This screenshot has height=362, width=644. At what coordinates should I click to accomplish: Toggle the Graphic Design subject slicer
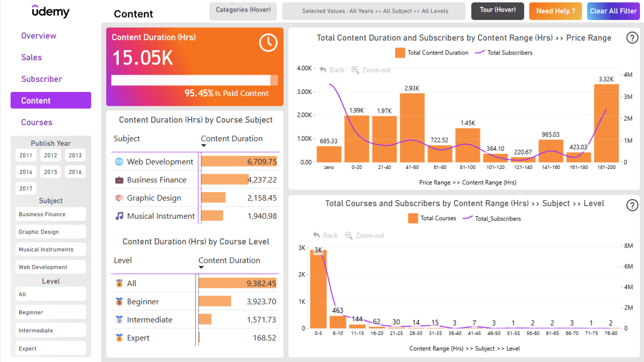coord(51,232)
